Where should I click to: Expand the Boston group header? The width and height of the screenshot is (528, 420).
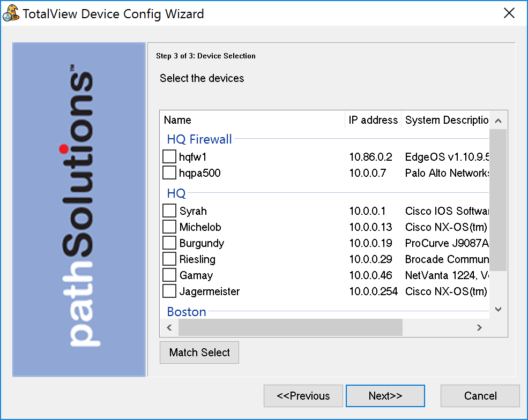coord(187,312)
